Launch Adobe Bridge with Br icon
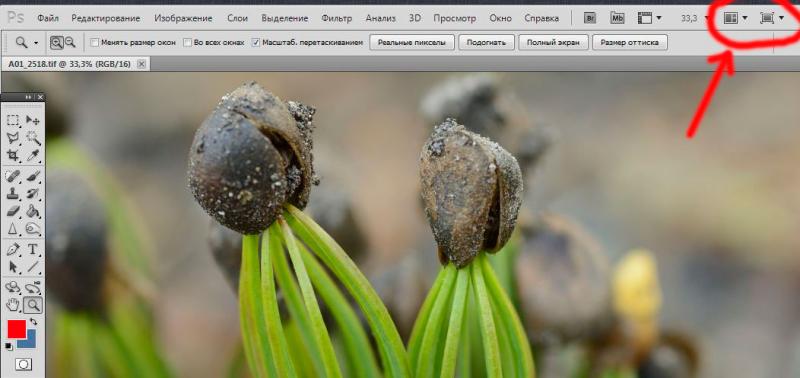 [x=590, y=18]
